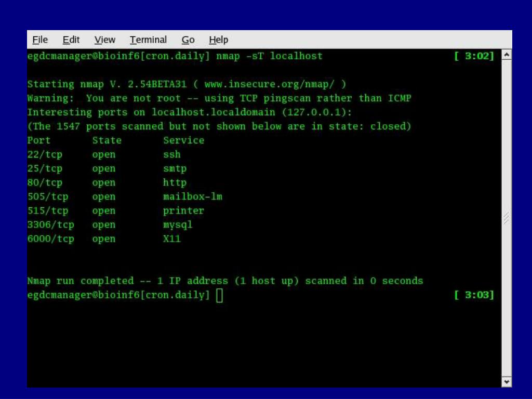Screen dimensions: 532x399
Task: Open the View menu
Action: 105,39
